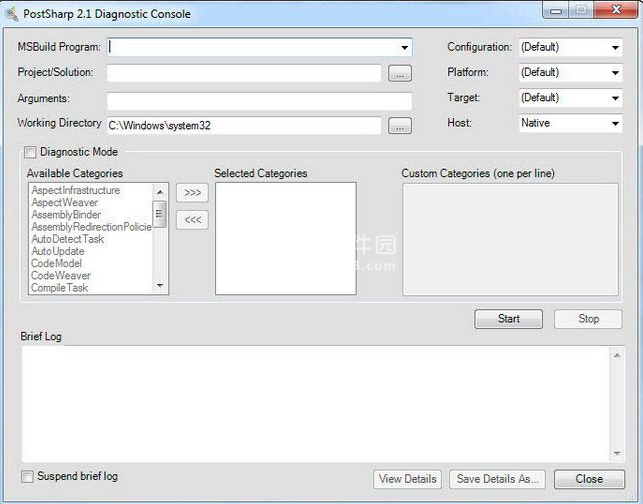The image size is (643, 504).
Task: Add category with >>> button
Action: (x=192, y=193)
